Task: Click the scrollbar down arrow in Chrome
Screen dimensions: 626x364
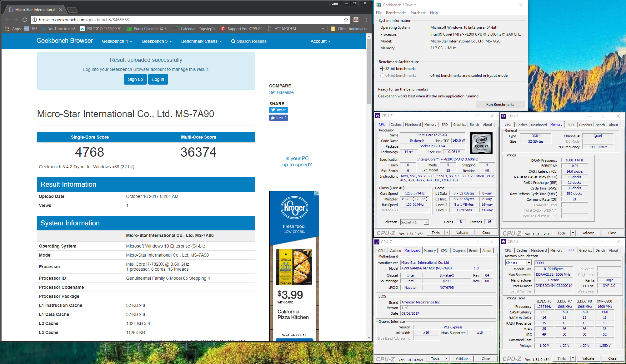Action: click(369, 338)
